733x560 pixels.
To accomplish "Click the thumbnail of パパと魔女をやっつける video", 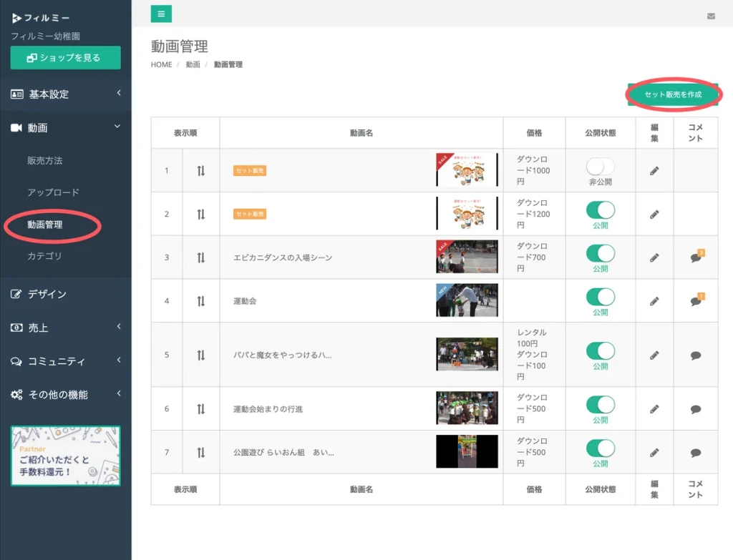I will 467,355.
